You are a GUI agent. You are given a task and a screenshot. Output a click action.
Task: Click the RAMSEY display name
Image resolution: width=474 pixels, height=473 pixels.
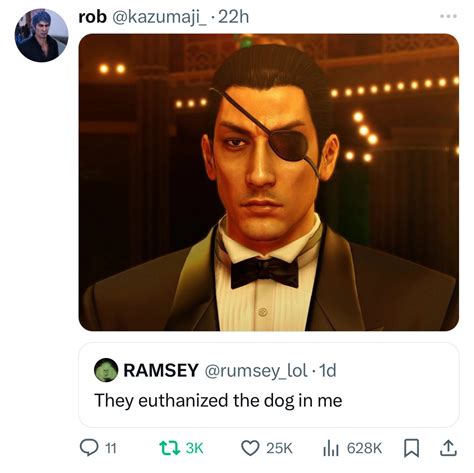(x=161, y=370)
